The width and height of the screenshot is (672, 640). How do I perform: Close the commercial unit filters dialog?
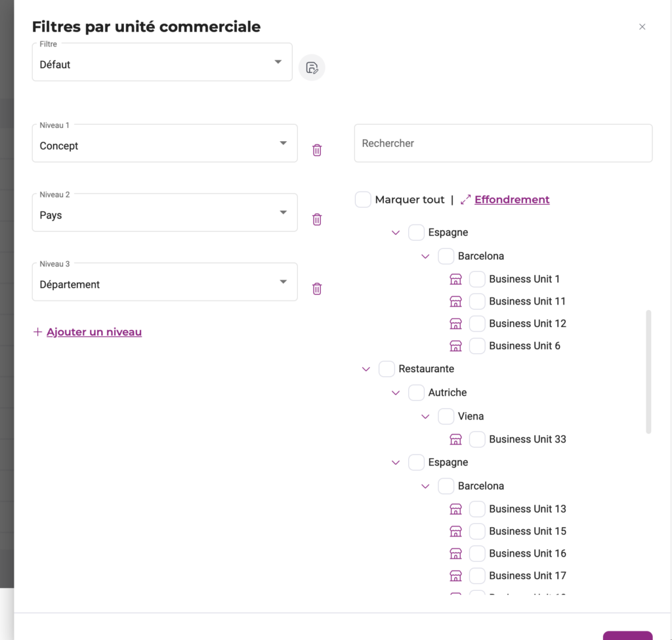click(642, 27)
